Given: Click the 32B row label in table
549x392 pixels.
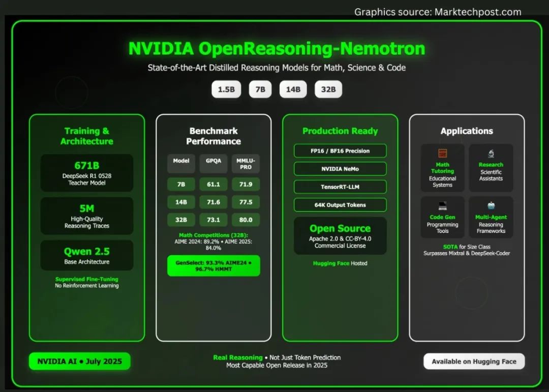Looking at the screenshot, I should [181, 220].
